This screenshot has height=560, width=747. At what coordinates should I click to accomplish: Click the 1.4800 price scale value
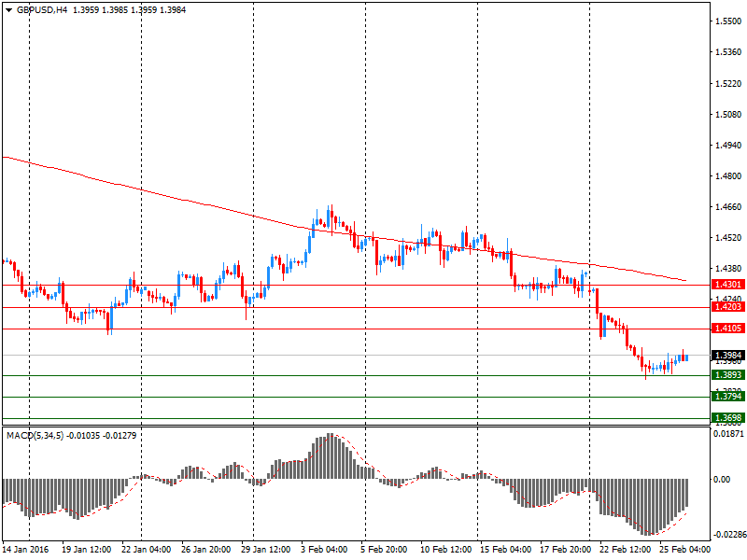pos(729,176)
